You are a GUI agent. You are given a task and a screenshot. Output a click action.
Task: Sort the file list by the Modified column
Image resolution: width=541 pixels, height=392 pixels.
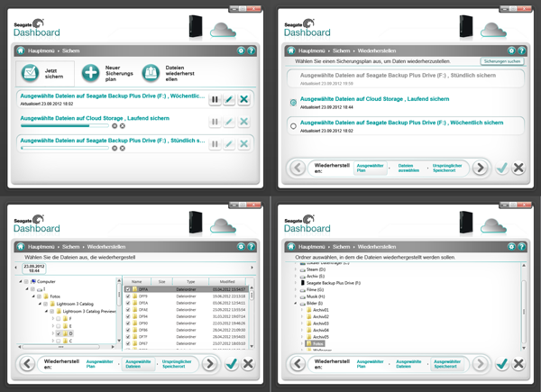pyautogui.click(x=227, y=282)
